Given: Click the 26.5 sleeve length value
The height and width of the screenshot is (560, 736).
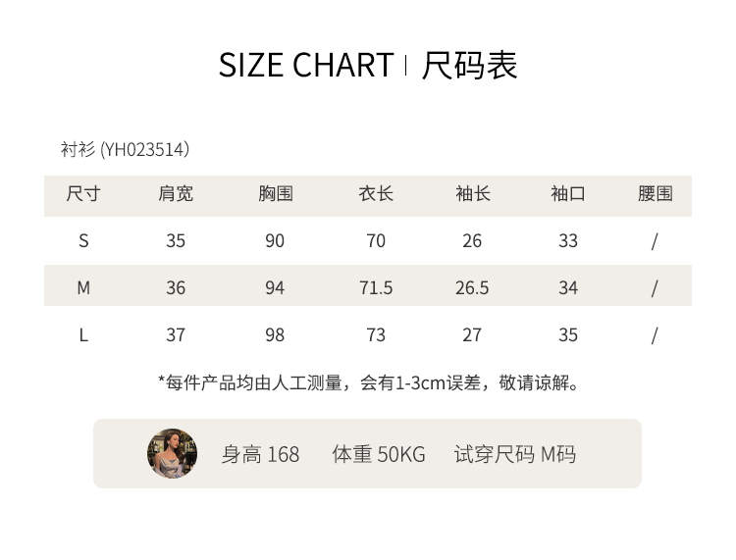Looking at the screenshot, I should point(472,288).
